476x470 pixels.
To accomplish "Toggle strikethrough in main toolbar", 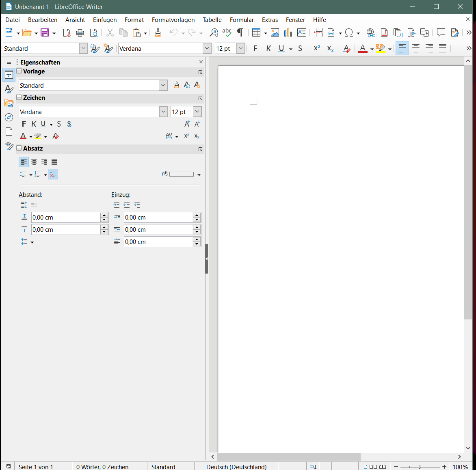I will coord(300,49).
